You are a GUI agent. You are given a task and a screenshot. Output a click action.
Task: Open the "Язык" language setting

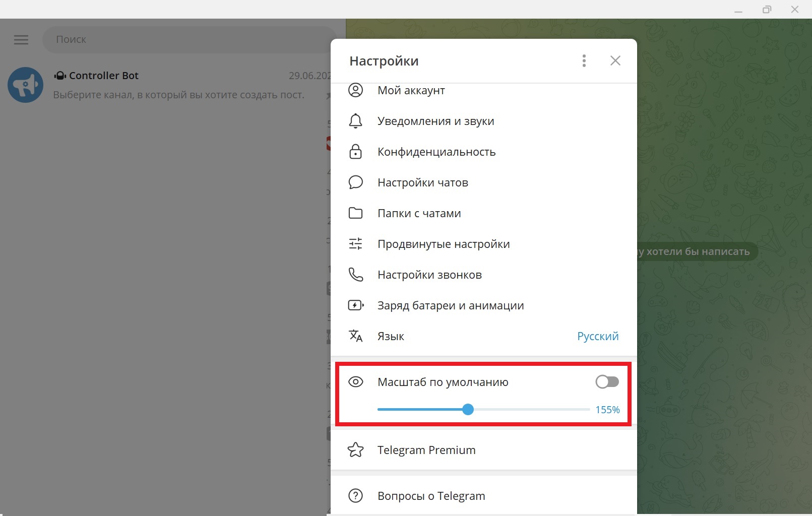click(484, 336)
